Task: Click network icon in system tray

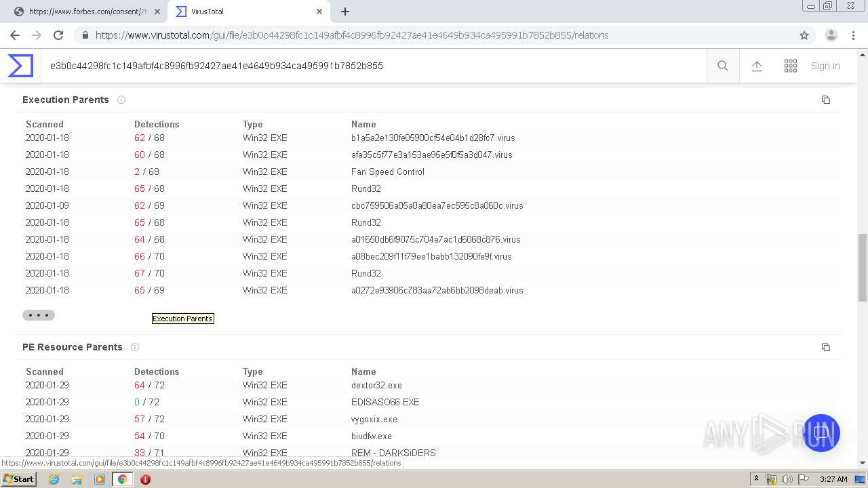Action: 771,479
